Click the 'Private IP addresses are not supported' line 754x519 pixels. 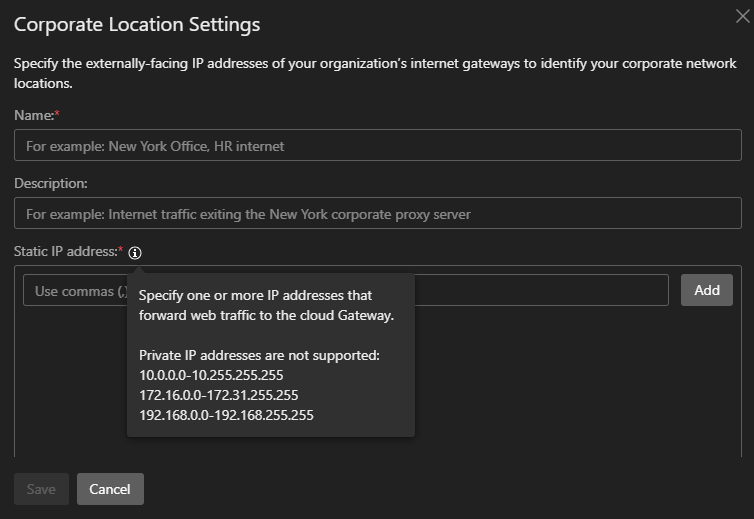click(259, 355)
